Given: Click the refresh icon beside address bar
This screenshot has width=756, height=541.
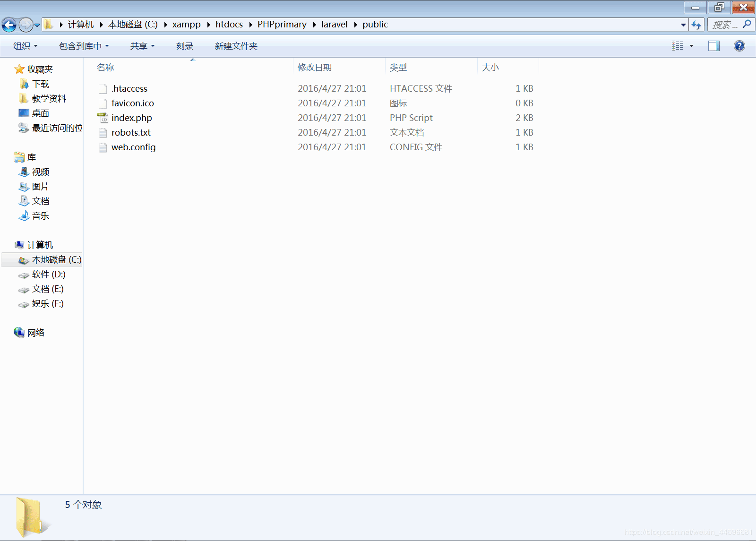Looking at the screenshot, I should pos(696,25).
